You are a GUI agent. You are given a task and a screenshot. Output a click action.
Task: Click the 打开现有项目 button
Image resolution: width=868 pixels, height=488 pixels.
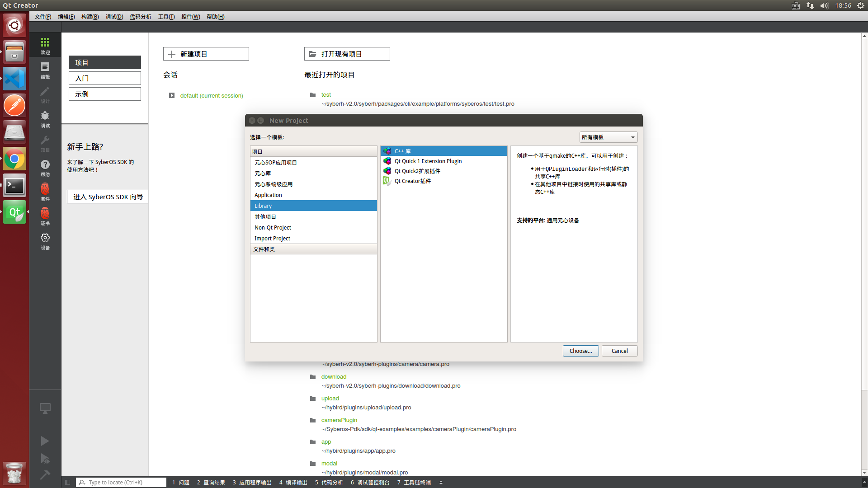pos(347,54)
